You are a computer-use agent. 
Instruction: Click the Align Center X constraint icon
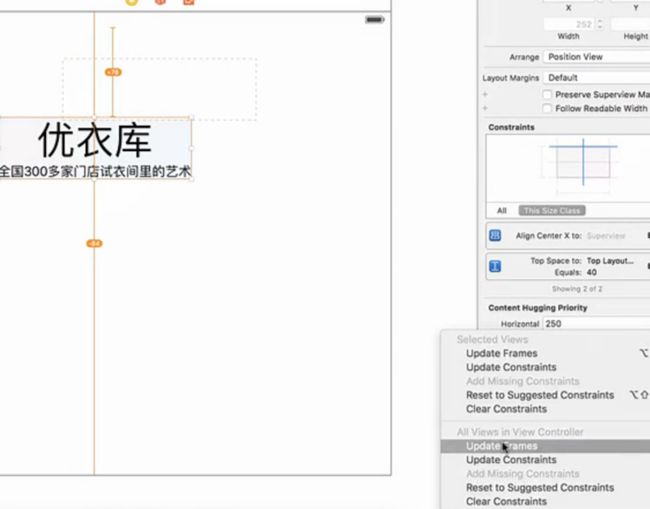[495, 235]
